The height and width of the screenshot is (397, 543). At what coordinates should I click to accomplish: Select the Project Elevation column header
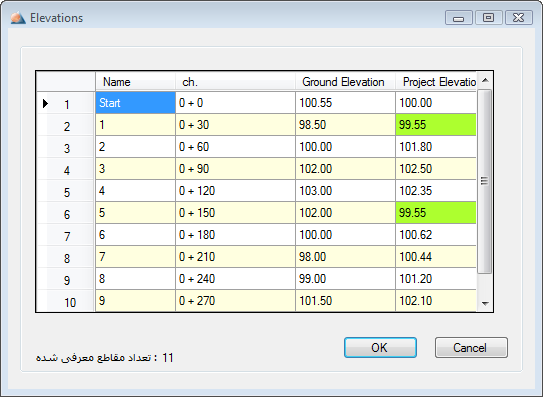436,82
